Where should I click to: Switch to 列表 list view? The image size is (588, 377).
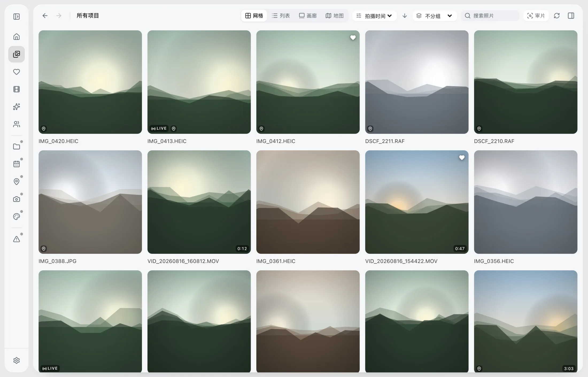(x=281, y=16)
